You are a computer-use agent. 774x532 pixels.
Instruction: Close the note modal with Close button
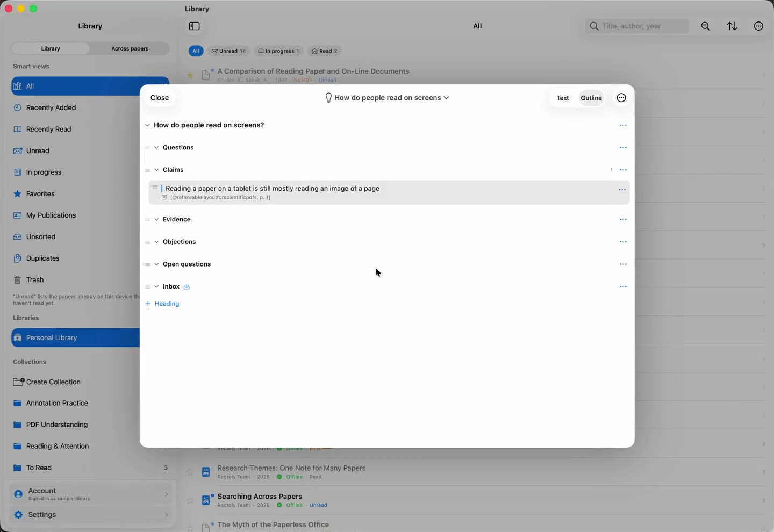point(160,98)
